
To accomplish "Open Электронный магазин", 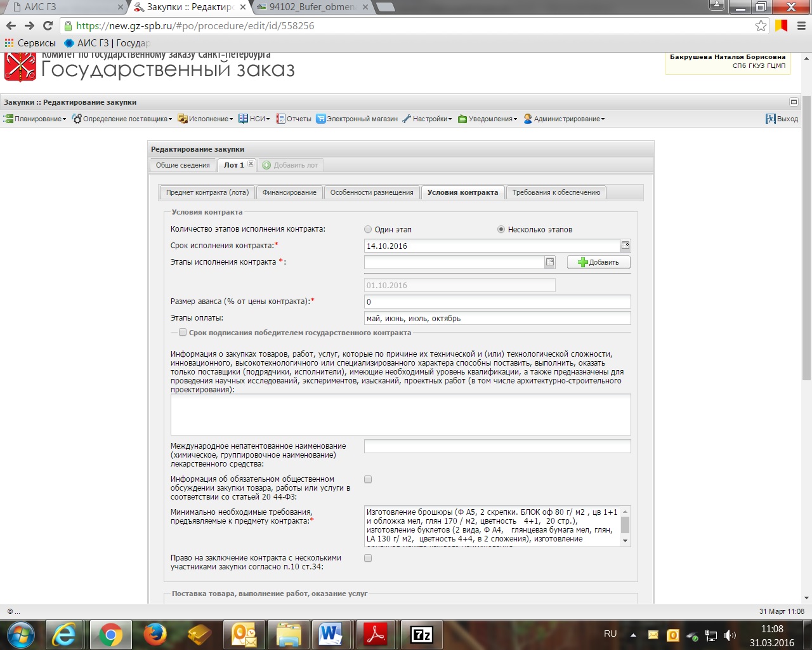I will [357, 119].
